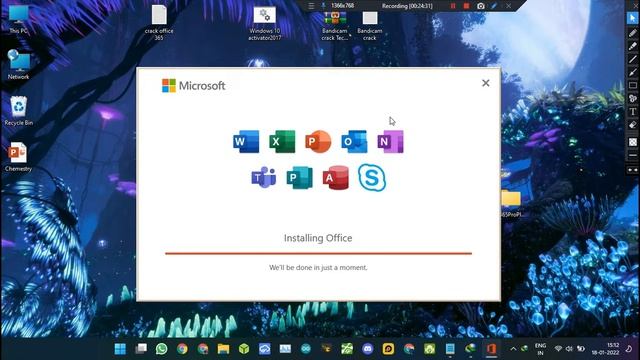This screenshot has width=640, height=360.
Task: Select the Windows 10 activator2017 file
Action: pos(264,24)
